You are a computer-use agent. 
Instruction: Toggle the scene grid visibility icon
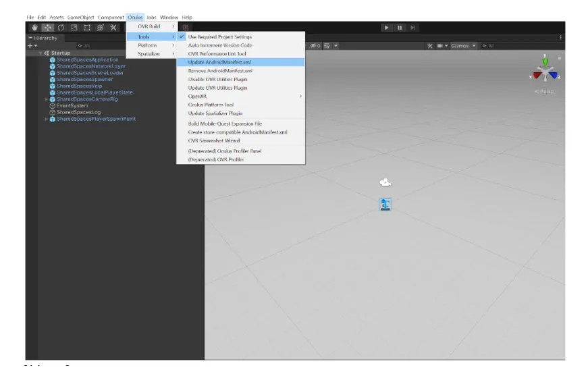point(327,46)
